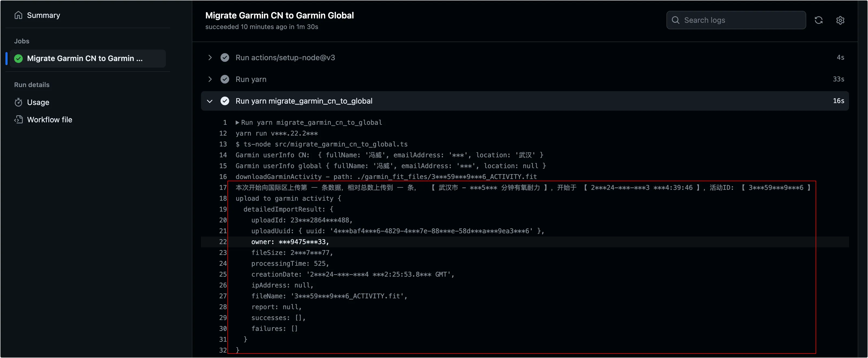Click log line number 22
The width and height of the screenshot is (868, 358).
tap(223, 242)
